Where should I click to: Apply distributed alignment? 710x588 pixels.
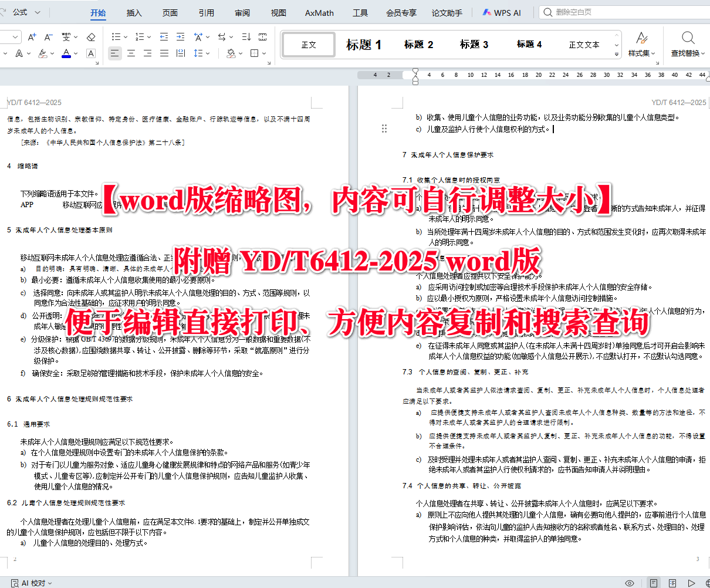coord(181,53)
